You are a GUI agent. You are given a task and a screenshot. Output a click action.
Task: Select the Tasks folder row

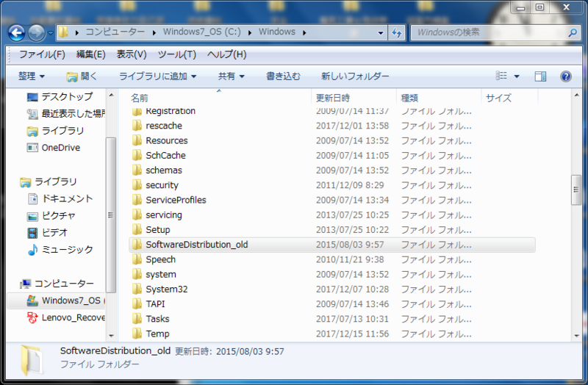pos(332,319)
